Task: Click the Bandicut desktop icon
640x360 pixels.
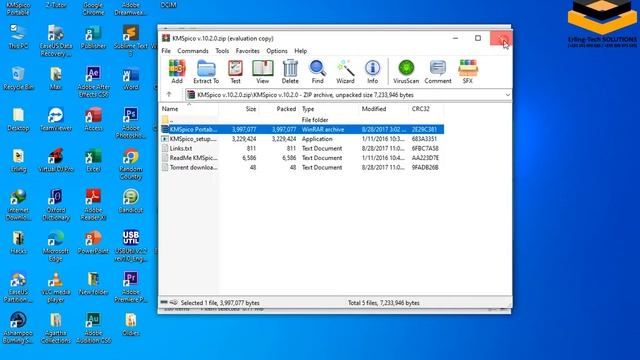Action: 131,201
